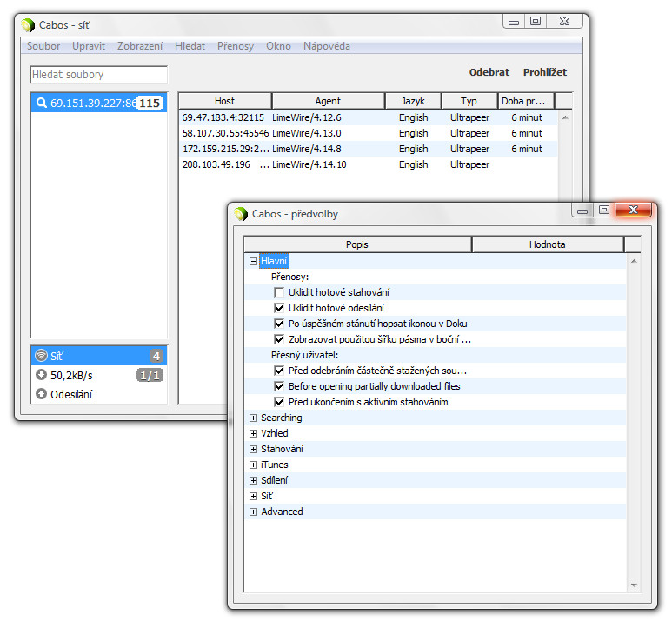Sort by the Jazyk column header
672x622 pixels.
[x=413, y=101]
